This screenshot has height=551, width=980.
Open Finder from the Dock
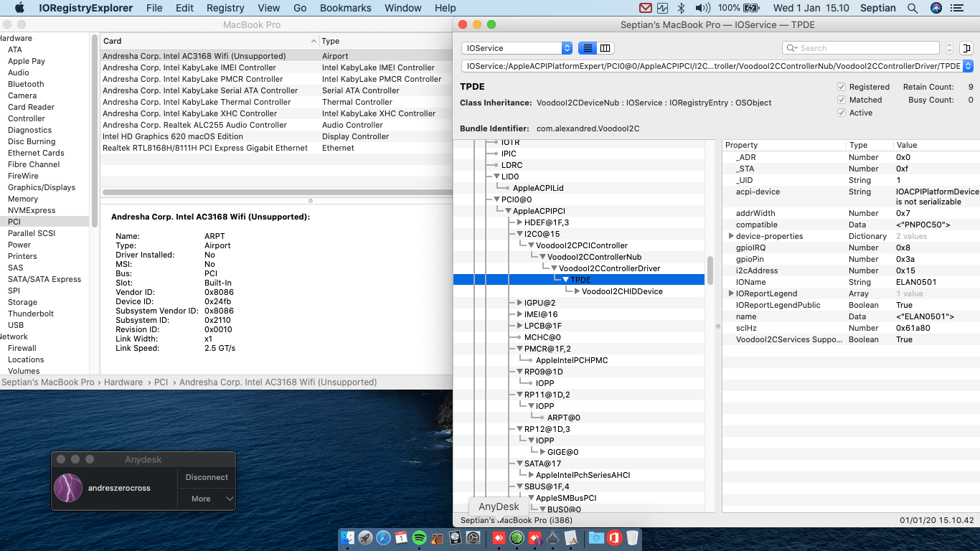[x=348, y=537]
